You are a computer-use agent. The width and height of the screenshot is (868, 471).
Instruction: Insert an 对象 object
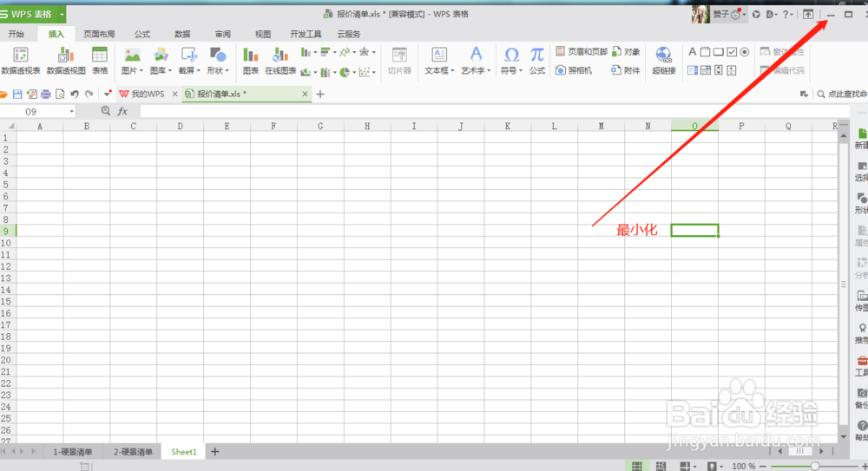(x=626, y=51)
